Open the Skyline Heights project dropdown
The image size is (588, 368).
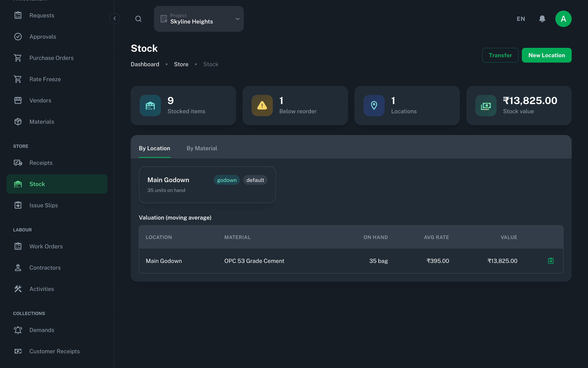[199, 19]
